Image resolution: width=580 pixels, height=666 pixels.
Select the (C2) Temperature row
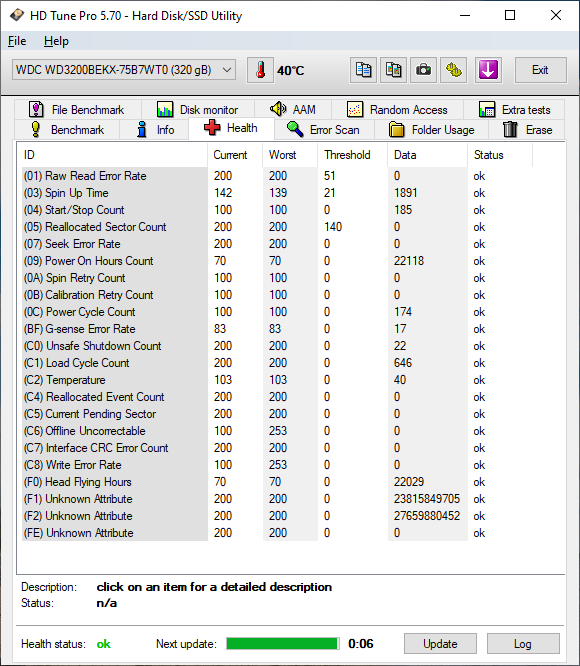277,380
